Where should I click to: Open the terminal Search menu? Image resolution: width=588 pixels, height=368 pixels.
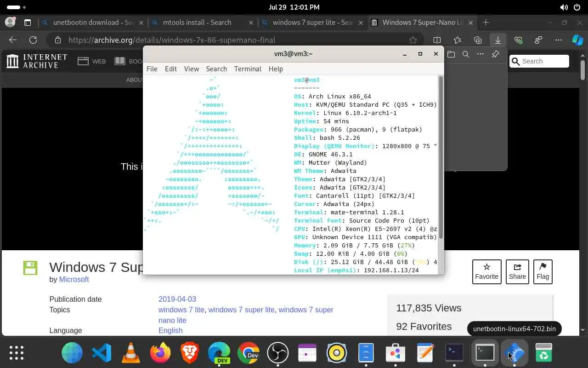[x=216, y=69]
